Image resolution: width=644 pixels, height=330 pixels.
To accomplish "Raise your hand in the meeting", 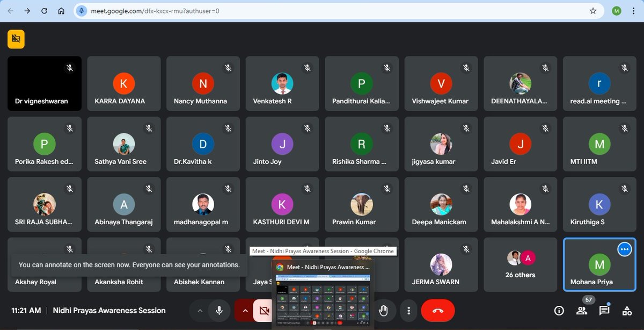I will tap(383, 311).
